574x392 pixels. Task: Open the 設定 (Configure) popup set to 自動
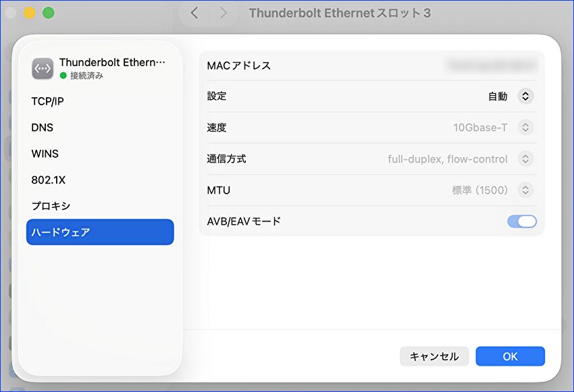(x=525, y=96)
